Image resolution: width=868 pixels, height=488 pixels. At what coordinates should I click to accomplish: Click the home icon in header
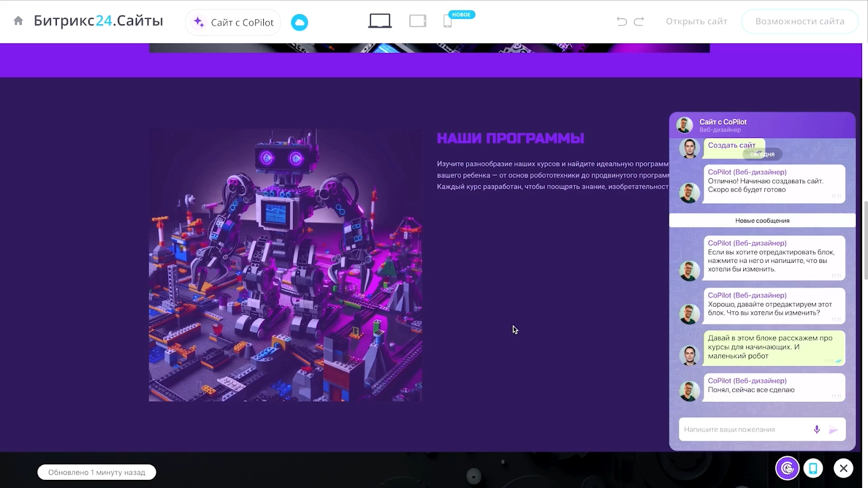18,21
